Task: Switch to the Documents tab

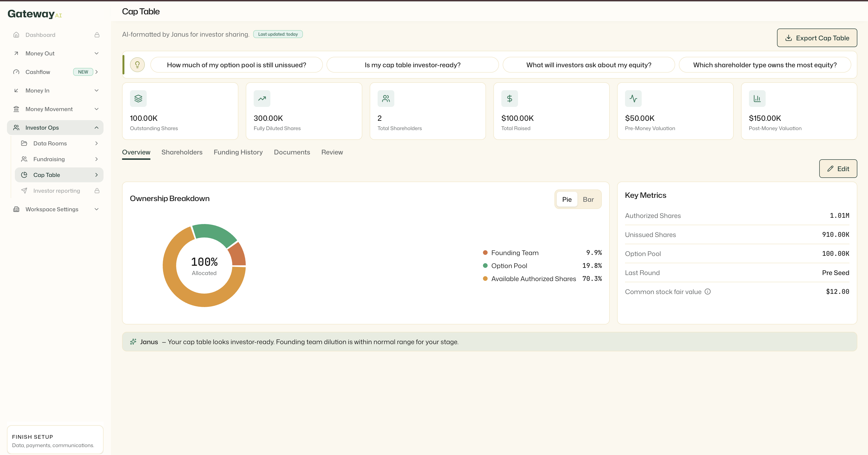Action: pyautogui.click(x=292, y=152)
